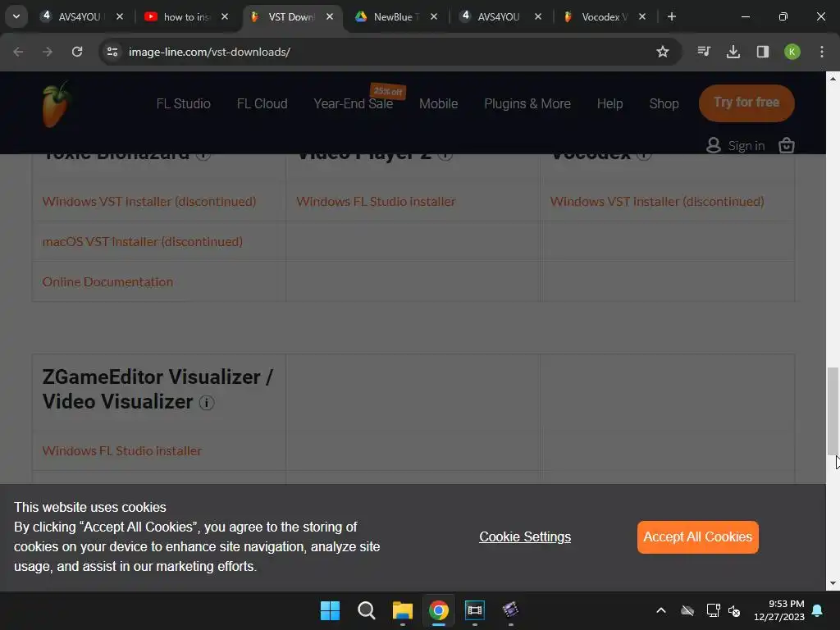Open the shopping basket icon
This screenshot has height=630, width=840.
pos(786,145)
